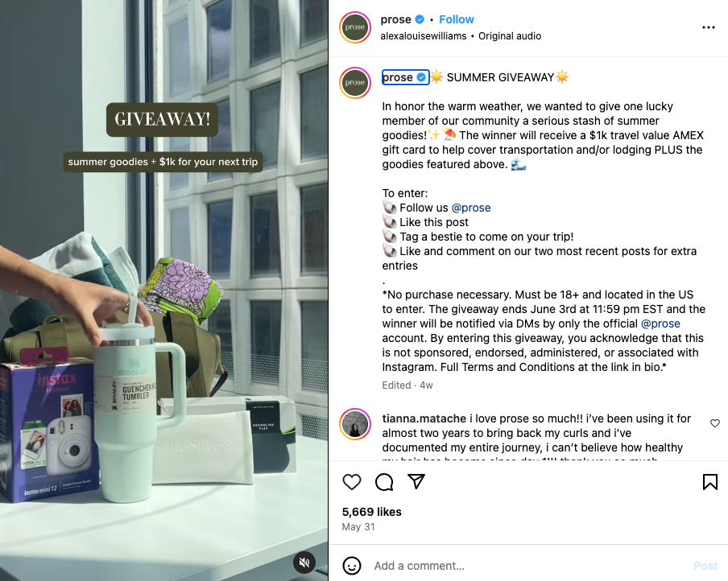The height and width of the screenshot is (581, 728).
Task: Save the post with the bookmark icon
Action: point(710,482)
